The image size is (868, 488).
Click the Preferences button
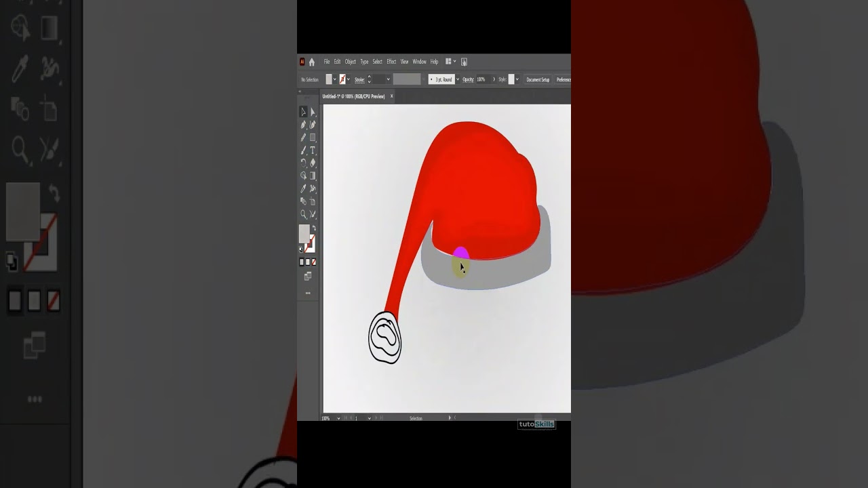point(563,79)
